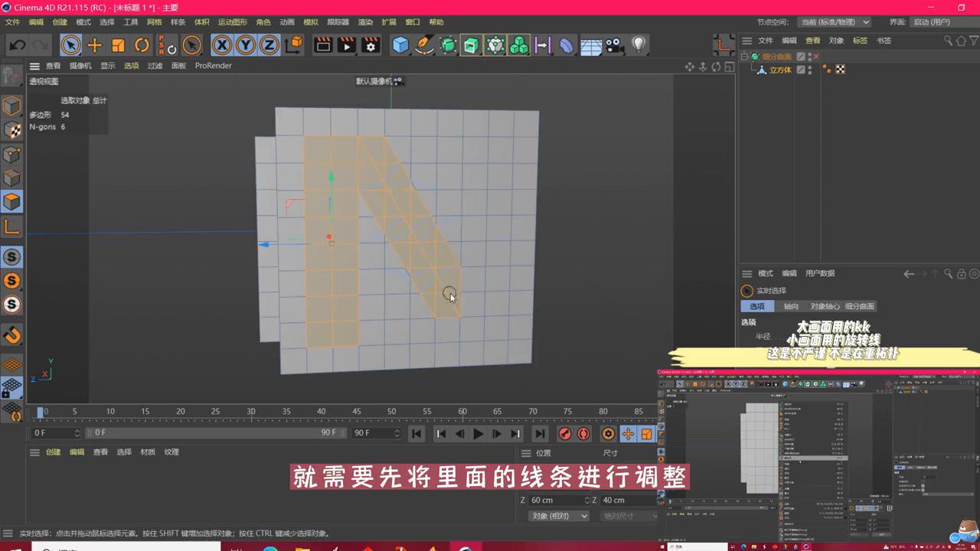Open the 渲染 menu
Image resolution: width=980 pixels, height=551 pixels.
pos(365,22)
